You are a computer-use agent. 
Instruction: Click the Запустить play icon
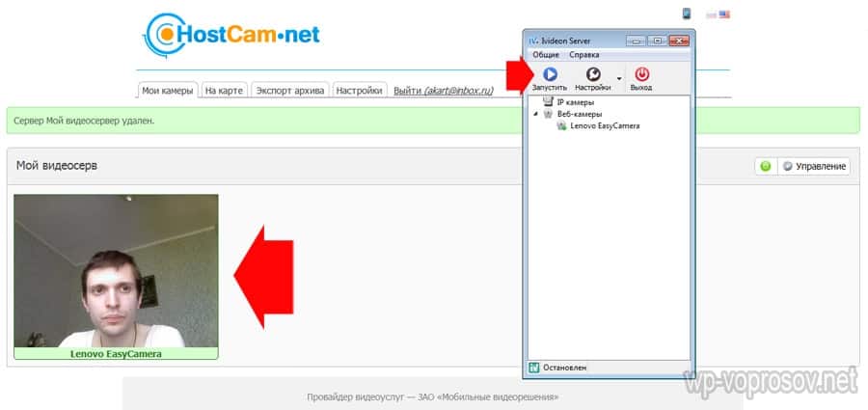coord(549,74)
